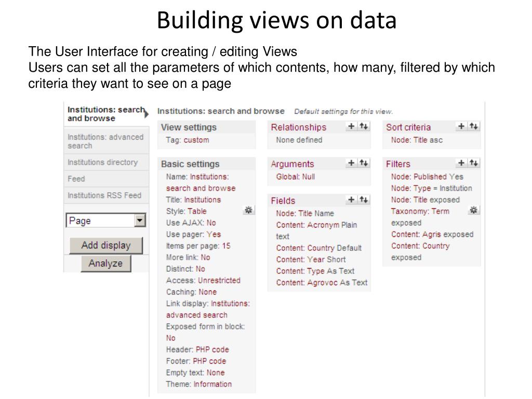Change Use pager setting Yes
The image size is (532, 399).
click(x=214, y=234)
